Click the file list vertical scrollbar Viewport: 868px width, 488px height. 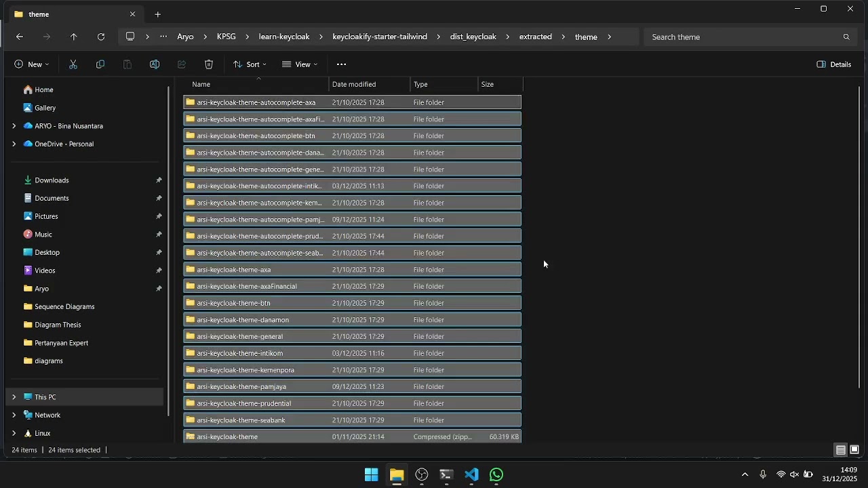pos(859,237)
